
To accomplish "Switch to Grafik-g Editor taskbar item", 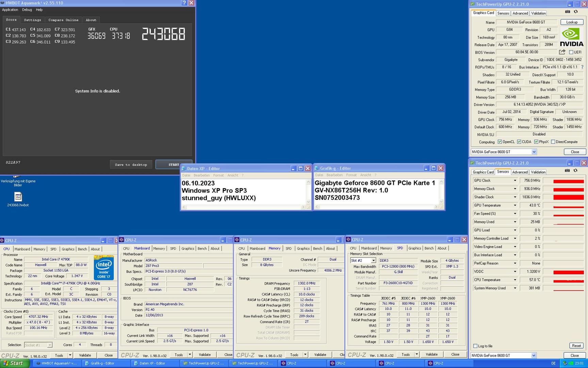I will (x=105, y=363).
